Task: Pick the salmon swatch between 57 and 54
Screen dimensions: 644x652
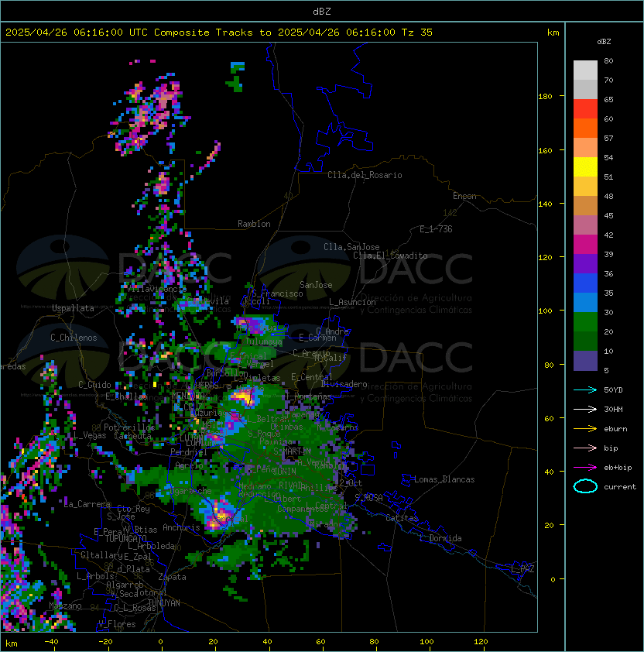Action: pyautogui.click(x=585, y=148)
